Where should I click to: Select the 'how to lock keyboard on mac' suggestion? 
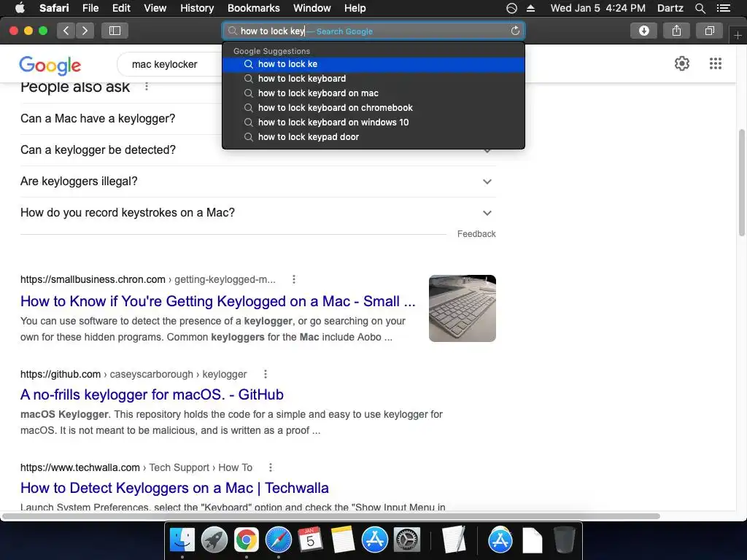[x=373, y=93]
